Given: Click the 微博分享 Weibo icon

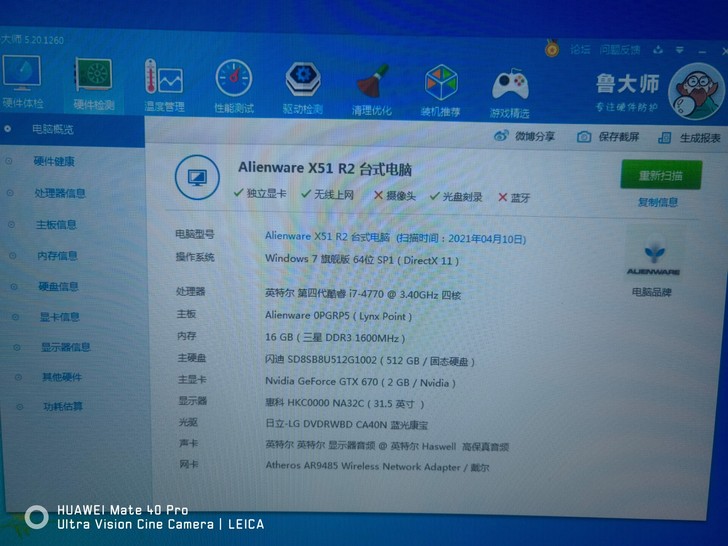Looking at the screenshot, I should [501, 136].
